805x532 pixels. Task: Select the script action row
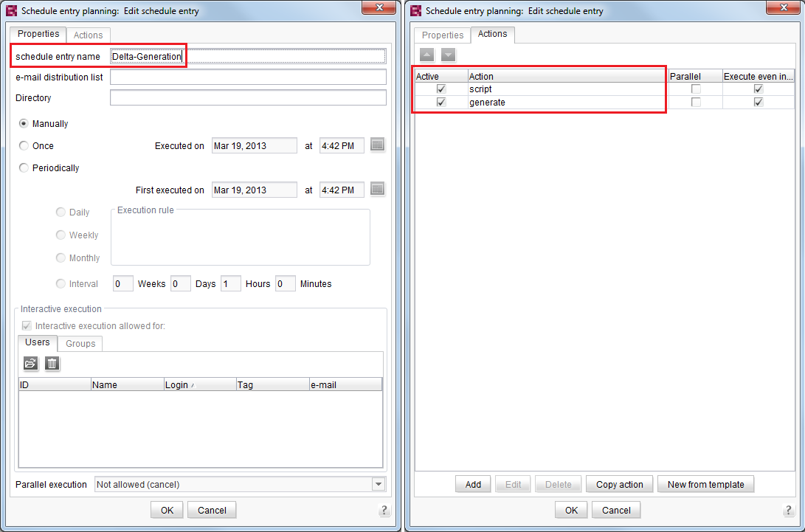pyautogui.click(x=605, y=89)
